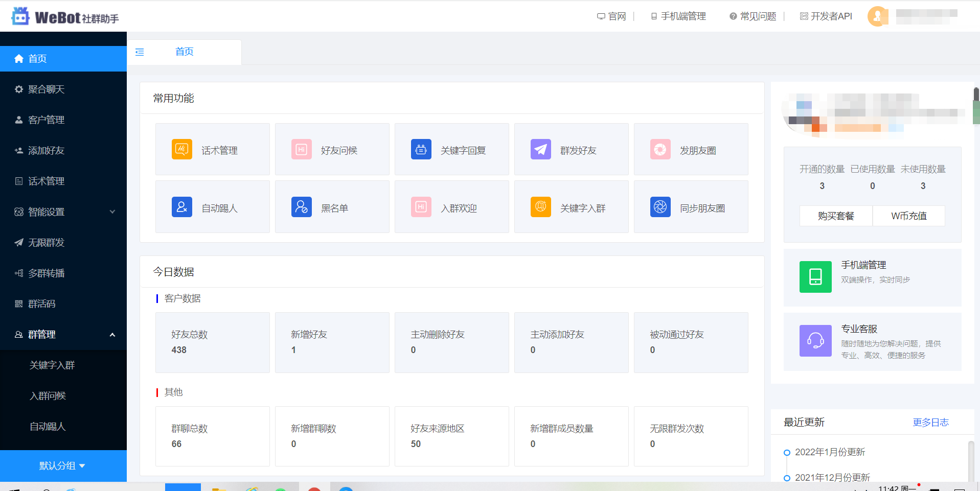This screenshot has height=491, width=980.
Task: Open 聚合聊天 in sidebar
Action: tap(63, 89)
